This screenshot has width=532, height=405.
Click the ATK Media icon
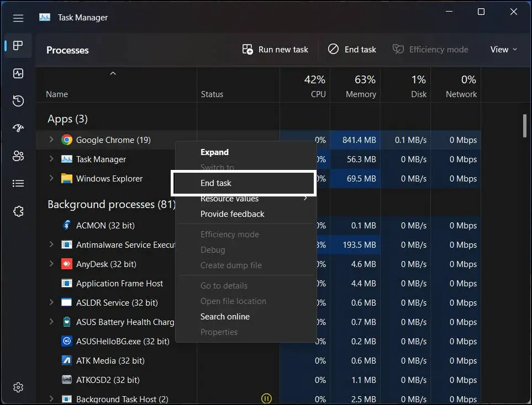pyautogui.click(x=66, y=361)
